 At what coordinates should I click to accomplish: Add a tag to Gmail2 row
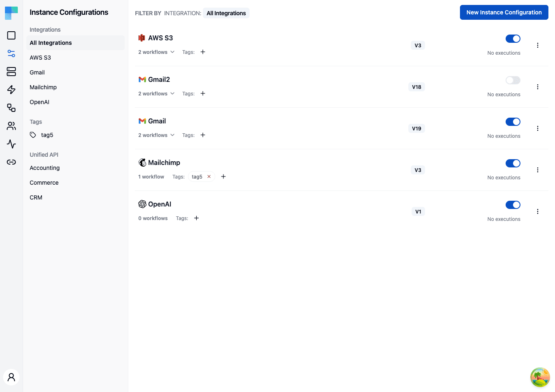pyautogui.click(x=203, y=93)
